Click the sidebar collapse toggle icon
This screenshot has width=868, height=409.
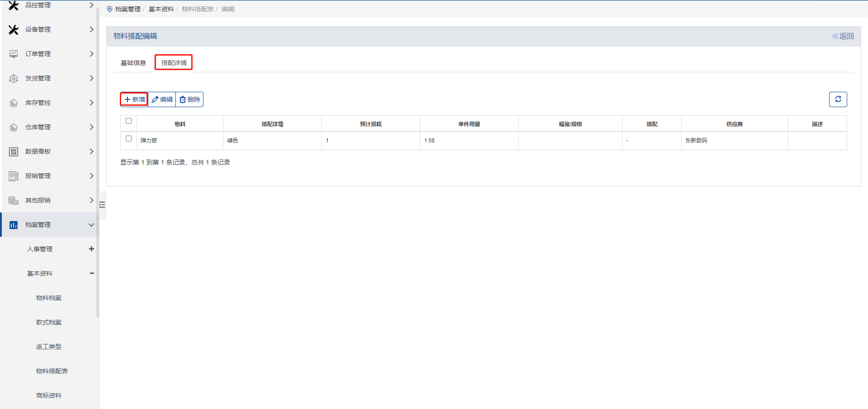(102, 205)
